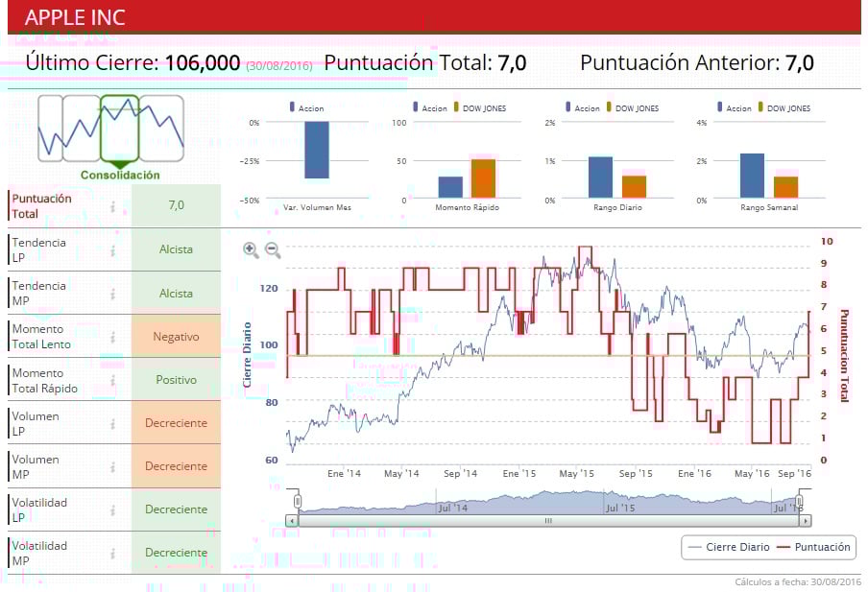This screenshot has height=592, width=868.
Task: Click the zoom out magnifier icon
Action: pyautogui.click(x=273, y=250)
